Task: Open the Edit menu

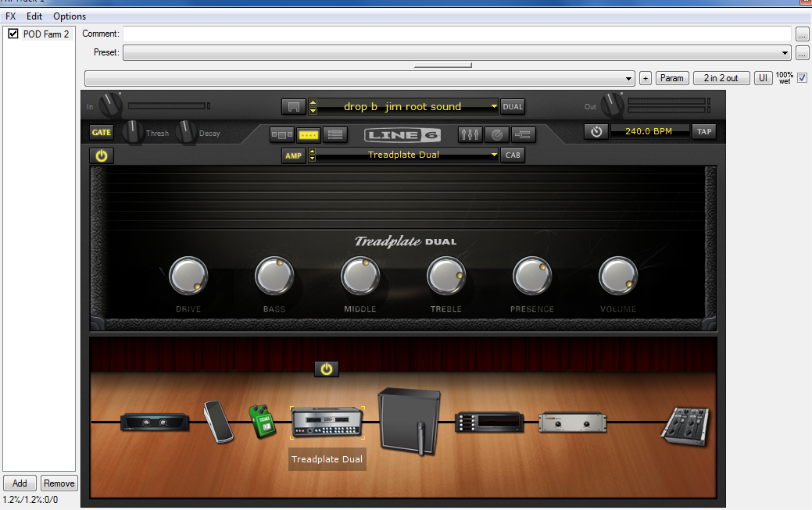Action: coord(34,16)
